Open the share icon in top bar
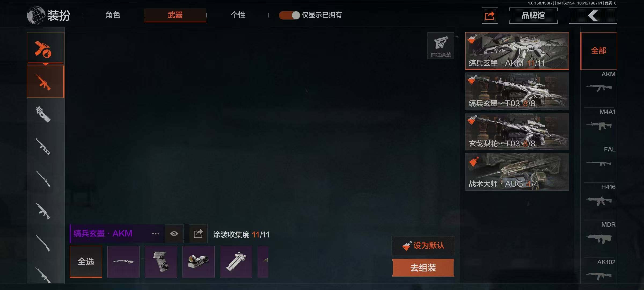This screenshot has height=290, width=644. point(490,16)
